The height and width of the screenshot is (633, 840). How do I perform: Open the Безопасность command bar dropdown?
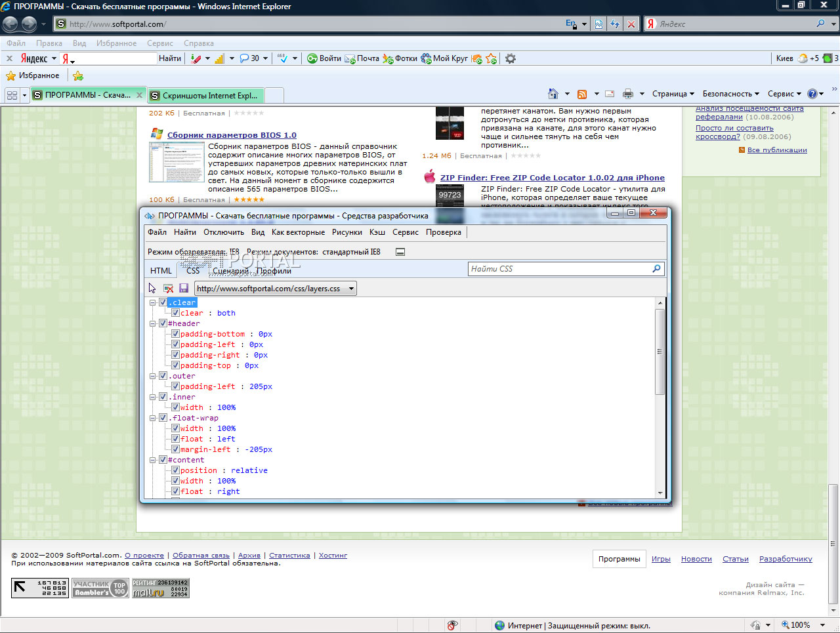click(730, 94)
